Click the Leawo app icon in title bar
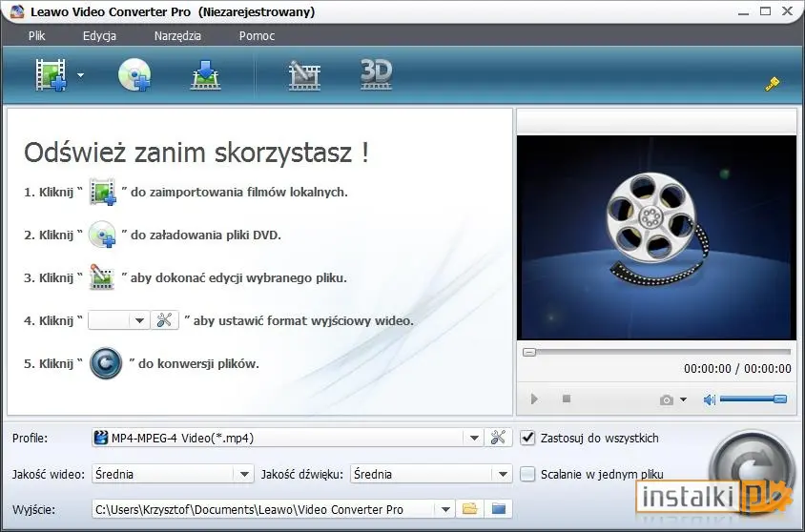The height and width of the screenshot is (532, 805). click(x=17, y=11)
